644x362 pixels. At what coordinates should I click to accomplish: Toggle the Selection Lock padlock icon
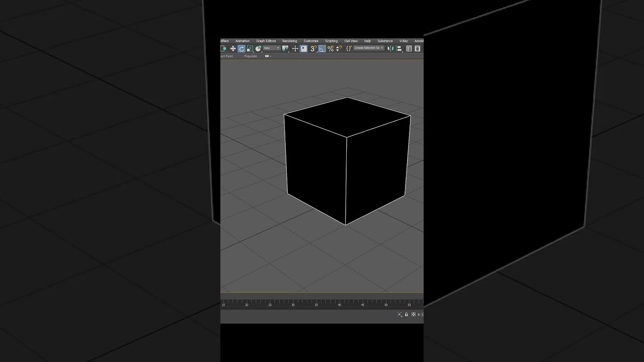(407, 314)
